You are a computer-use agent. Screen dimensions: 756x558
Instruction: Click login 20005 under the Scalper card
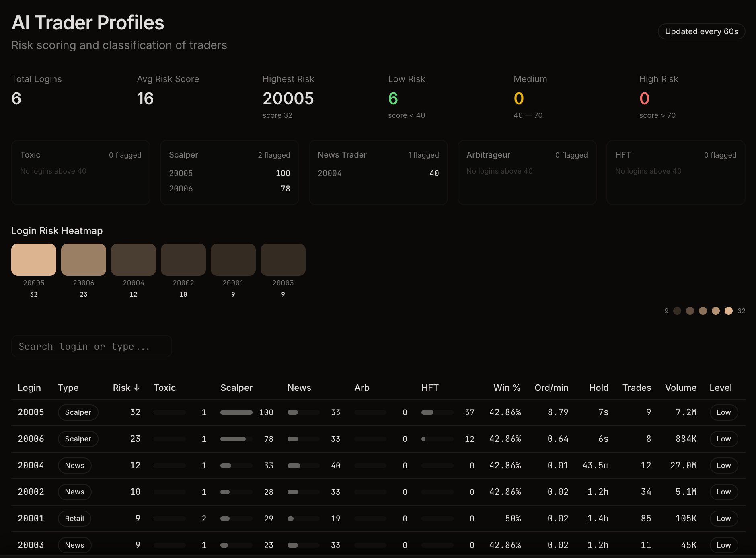coord(181,173)
